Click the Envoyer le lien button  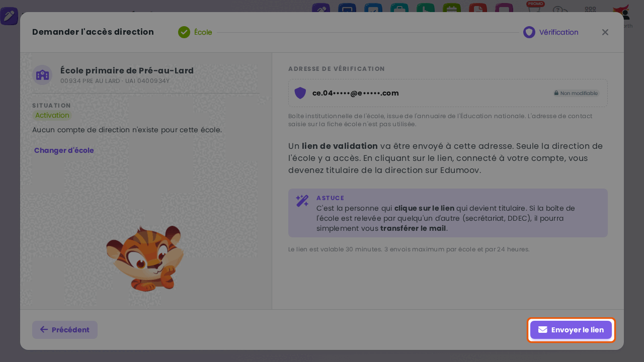(571, 330)
